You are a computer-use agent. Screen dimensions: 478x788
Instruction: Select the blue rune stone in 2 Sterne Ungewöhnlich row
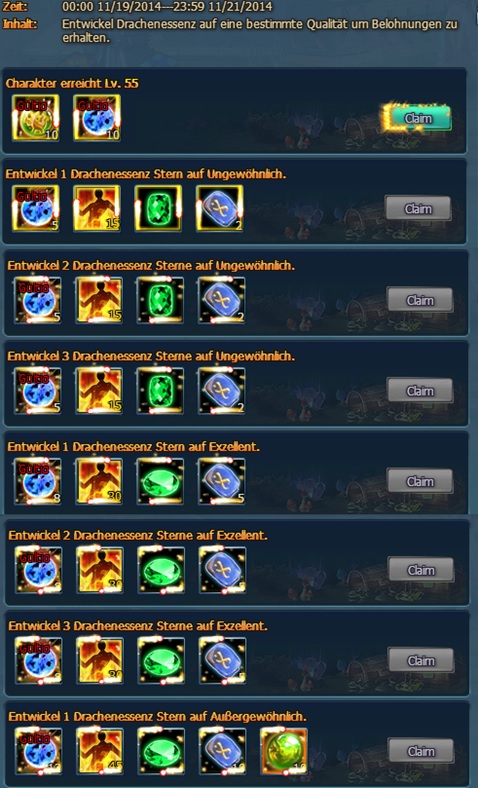222,300
